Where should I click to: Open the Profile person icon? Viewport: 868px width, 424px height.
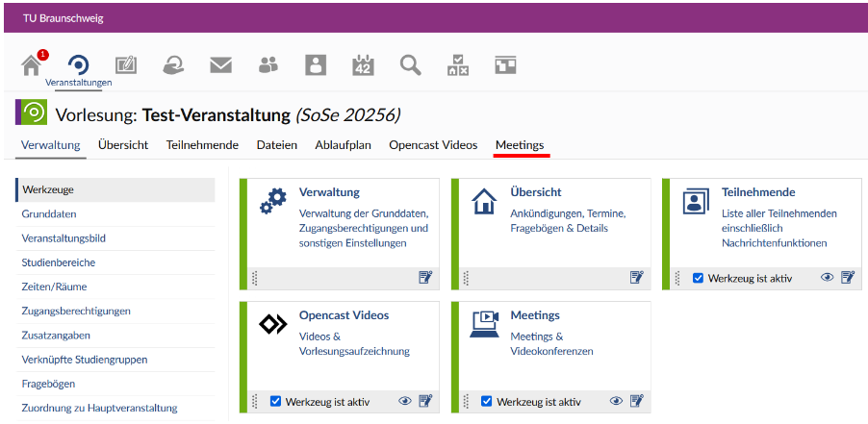coord(316,65)
